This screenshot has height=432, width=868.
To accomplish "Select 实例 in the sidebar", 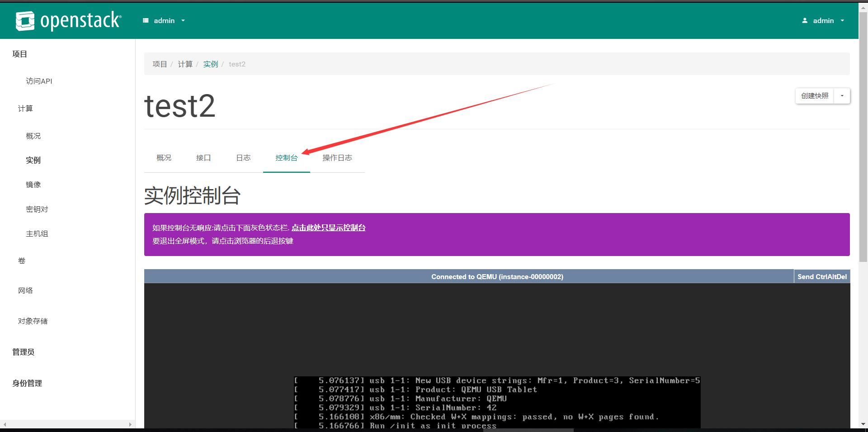I will click(33, 161).
